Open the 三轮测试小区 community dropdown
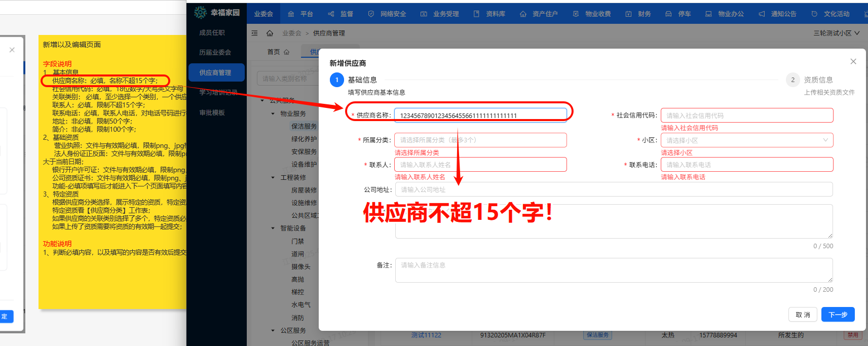Screen dimensions: 868x346 pos(837,33)
